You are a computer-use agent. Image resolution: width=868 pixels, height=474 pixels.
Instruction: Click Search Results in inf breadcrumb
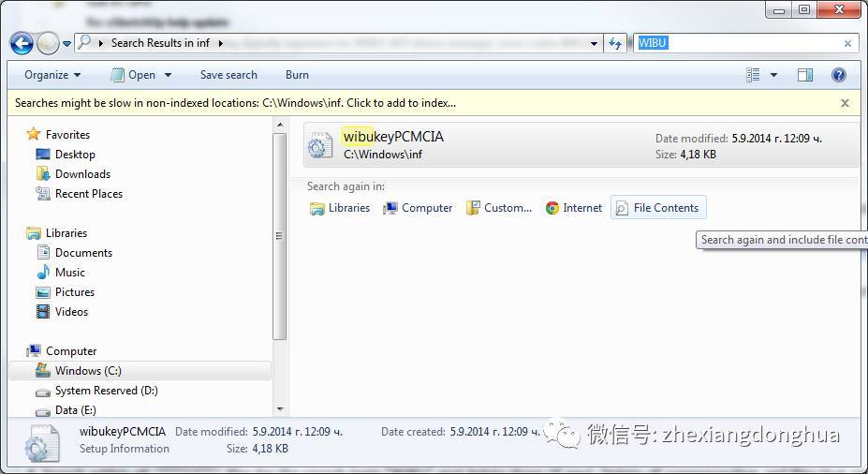tap(160, 43)
